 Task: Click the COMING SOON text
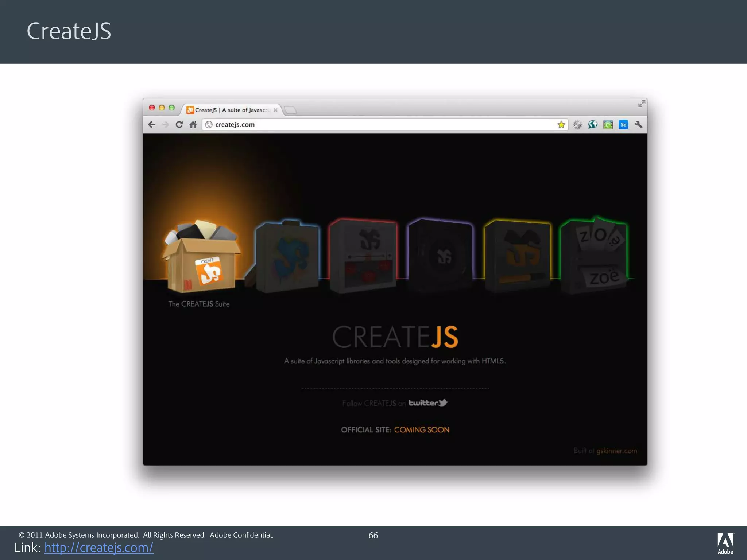tap(422, 430)
